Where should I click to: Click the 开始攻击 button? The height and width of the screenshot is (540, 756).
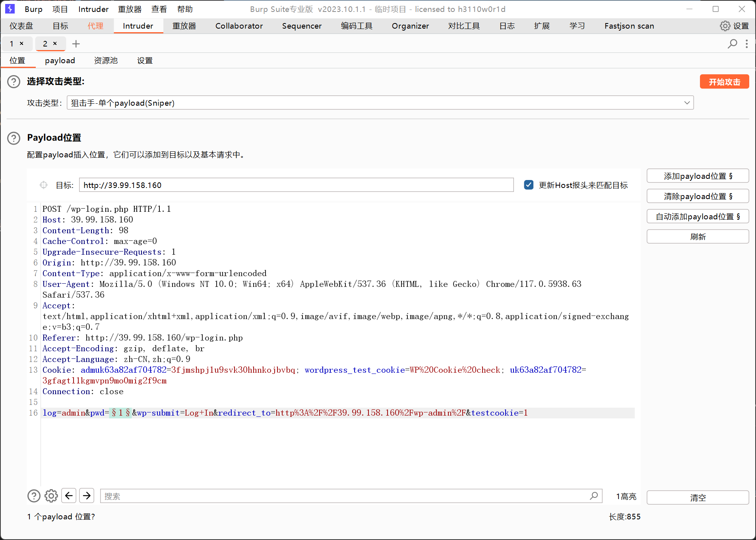(725, 82)
